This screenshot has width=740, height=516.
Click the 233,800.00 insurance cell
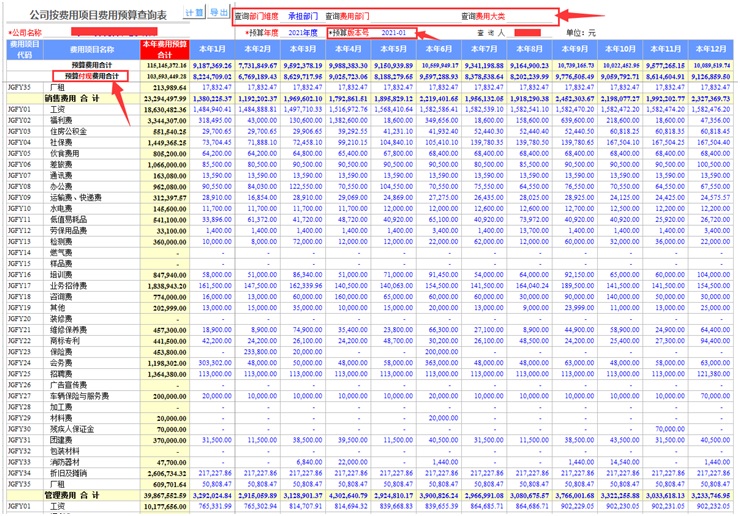click(x=260, y=352)
